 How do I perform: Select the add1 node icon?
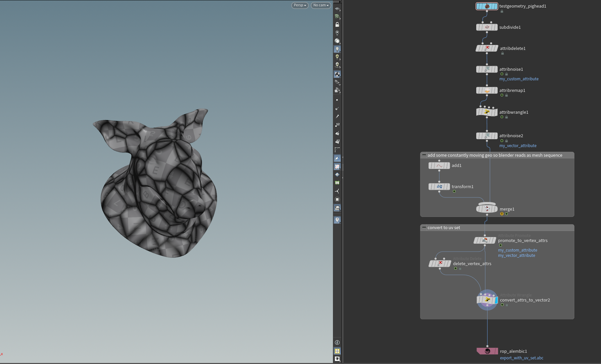[x=439, y=166]
